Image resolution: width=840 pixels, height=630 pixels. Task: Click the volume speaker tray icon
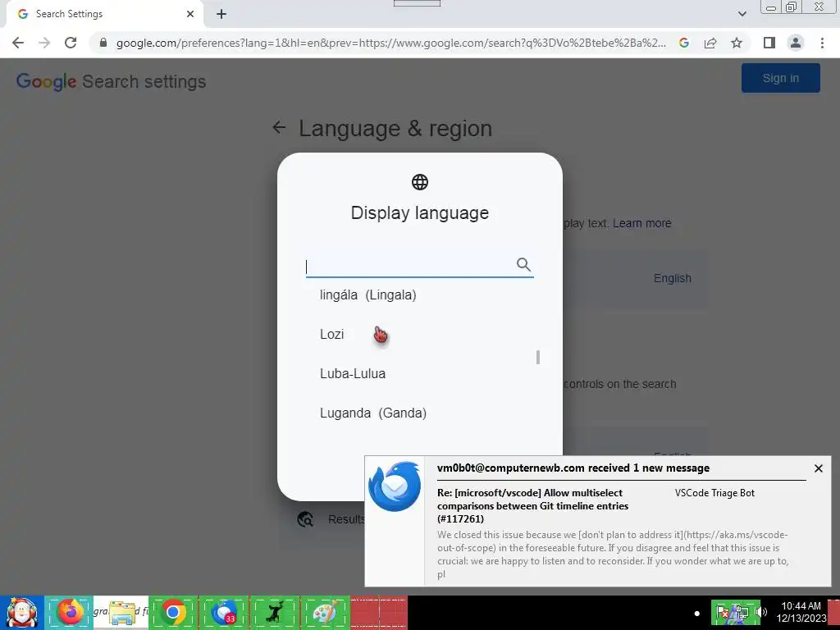coord(760,612)
